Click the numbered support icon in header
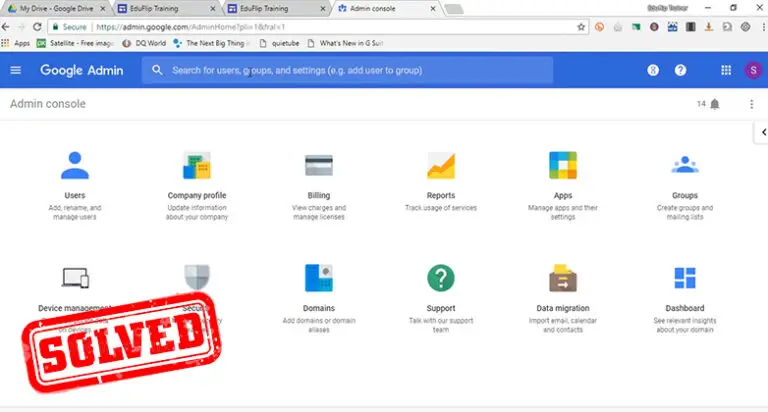Image resolution: width=768 pixels, height=412 pixels. (653, 70)
